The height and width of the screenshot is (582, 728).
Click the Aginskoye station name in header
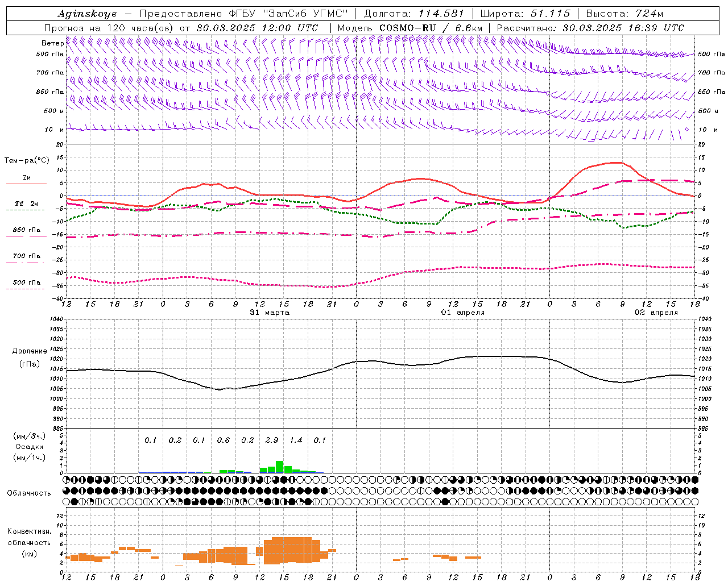pos(87,14)
